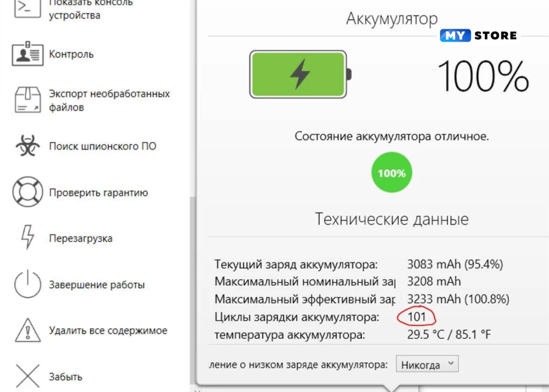Select the spyware search biohazard icon
Viewport: 549px width, 392px height.
pyautogui.click(x=25, y=146)
